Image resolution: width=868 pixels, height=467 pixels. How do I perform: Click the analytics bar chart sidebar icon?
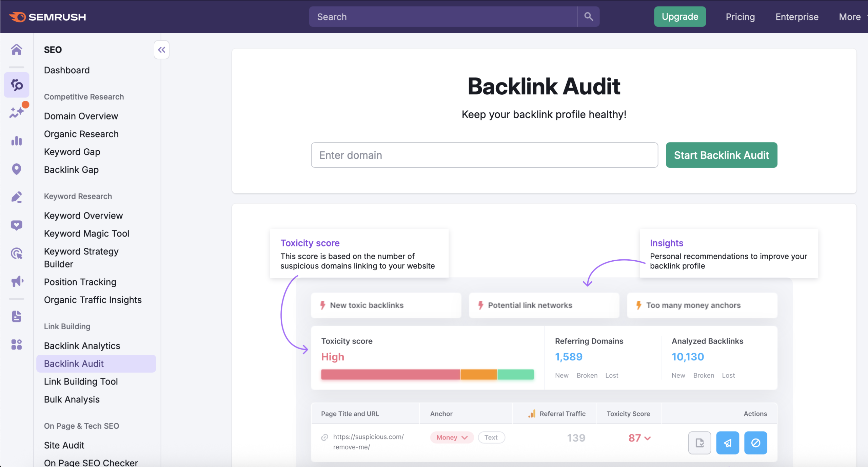16,141
